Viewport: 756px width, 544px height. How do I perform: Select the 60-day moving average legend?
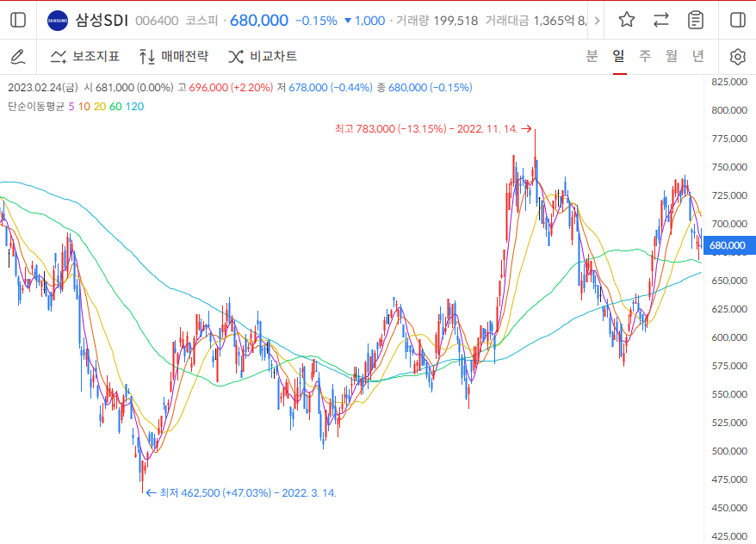point(115,107)
